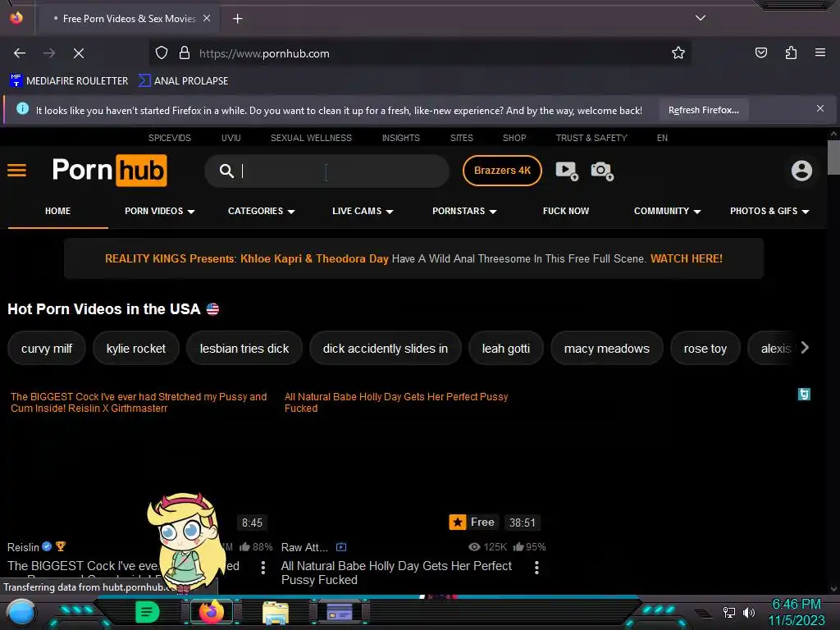Save the page to Pocket
Screen dimensions: 840x630
(760, 52)
